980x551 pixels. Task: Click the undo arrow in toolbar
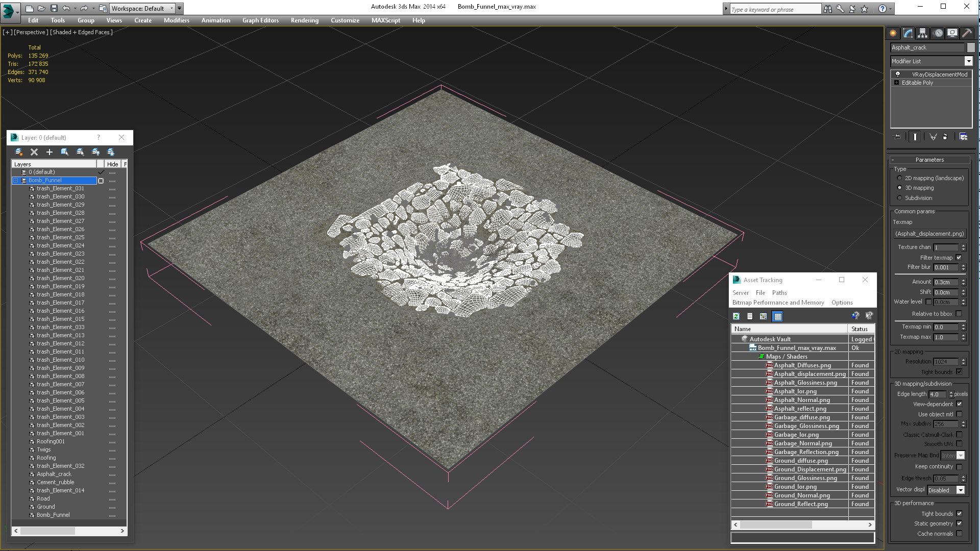point(66,8)
